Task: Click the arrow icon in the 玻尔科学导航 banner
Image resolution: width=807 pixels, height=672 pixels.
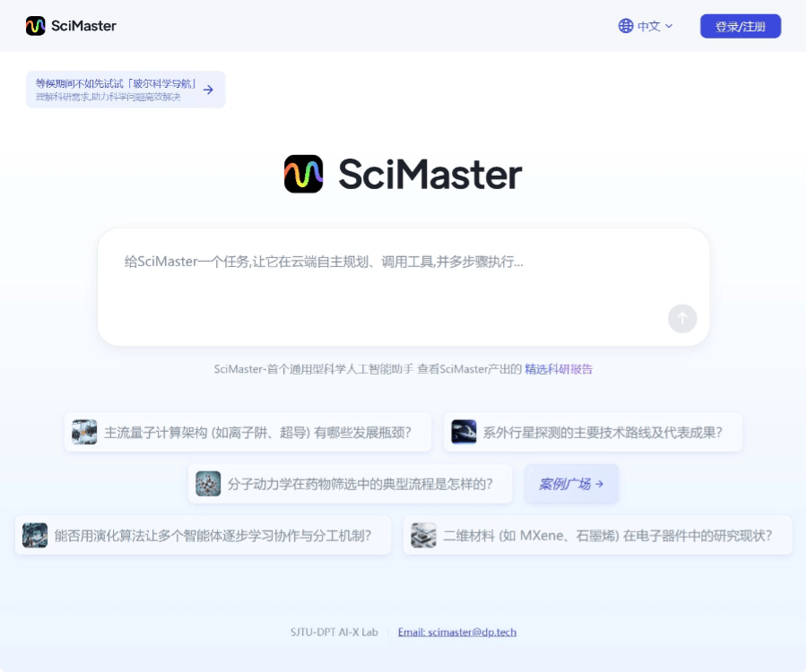Action: pyautogui.click(x=207, y=90)
